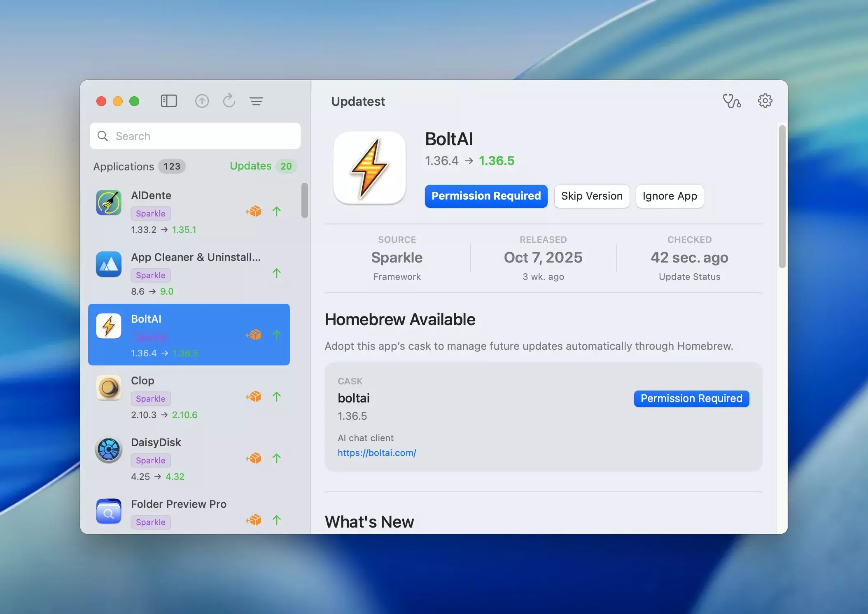
Task: Click green update arrow for DaisyDisk
Action: click(277, 458)
